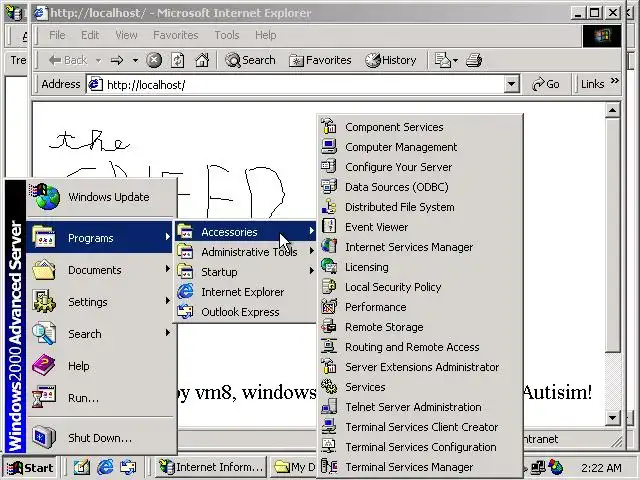Expand the Search submenu in Start menu
Viewport: 640px width, 480px height.
tap(100, 334)
